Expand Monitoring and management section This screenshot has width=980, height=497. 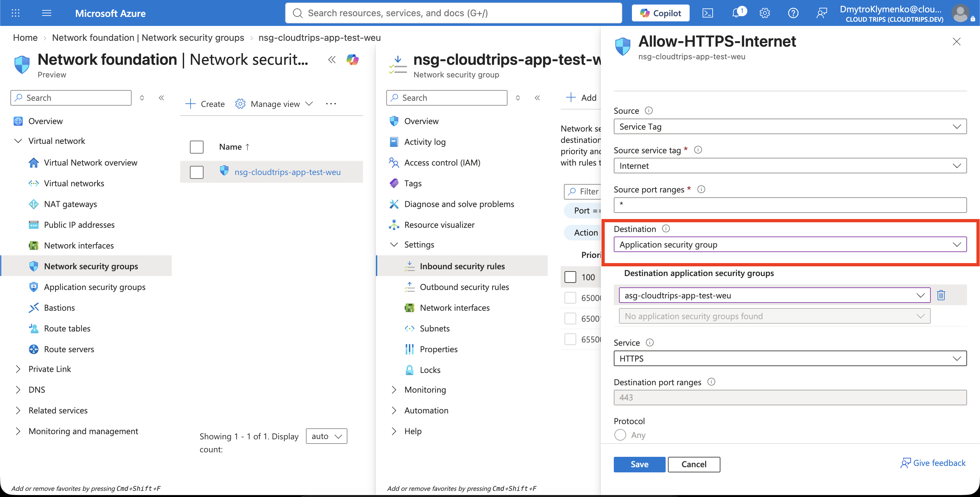click(x=18, y=431)
